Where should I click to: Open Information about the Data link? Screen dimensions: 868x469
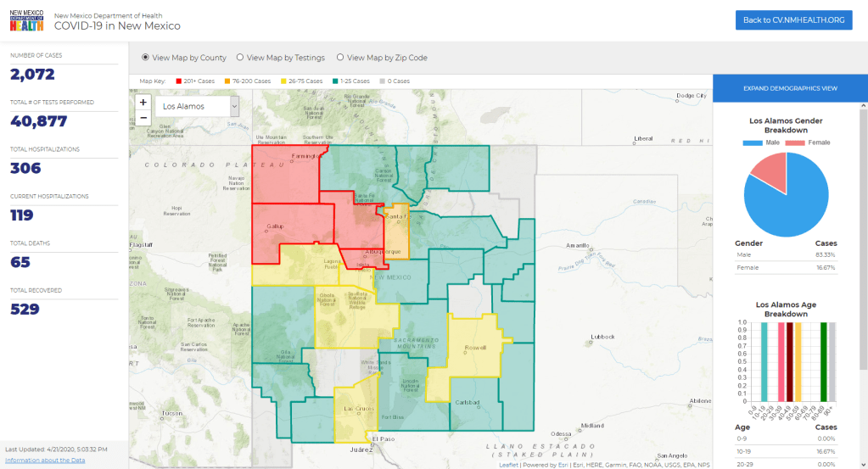45,460
